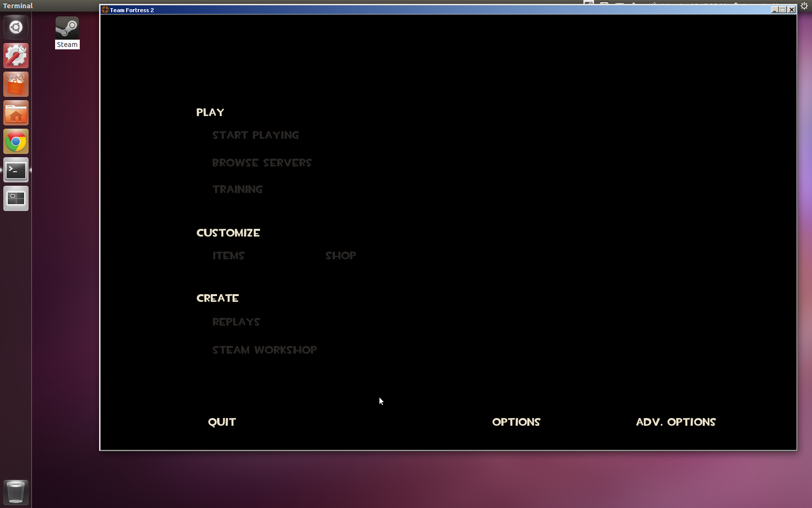Open the Workspace Switcher
Screen dimensions: 812x508
tap(16, 198)
